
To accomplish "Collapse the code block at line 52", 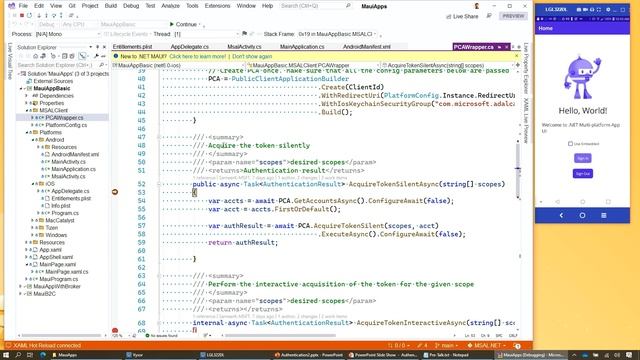I will pos(159,184).
